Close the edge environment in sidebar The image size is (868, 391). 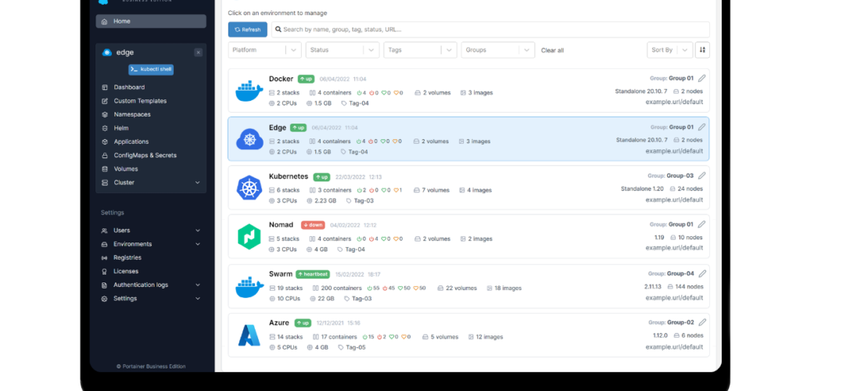(x=198, y=52)
